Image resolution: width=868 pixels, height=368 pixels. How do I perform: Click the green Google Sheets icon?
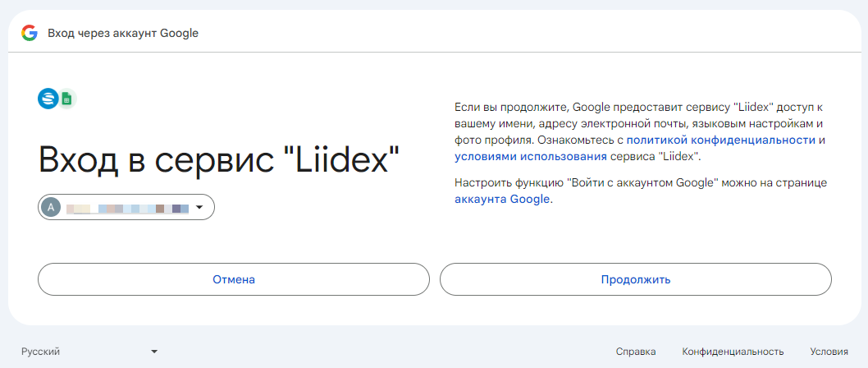pyautogui.click(x=66, y=99)
